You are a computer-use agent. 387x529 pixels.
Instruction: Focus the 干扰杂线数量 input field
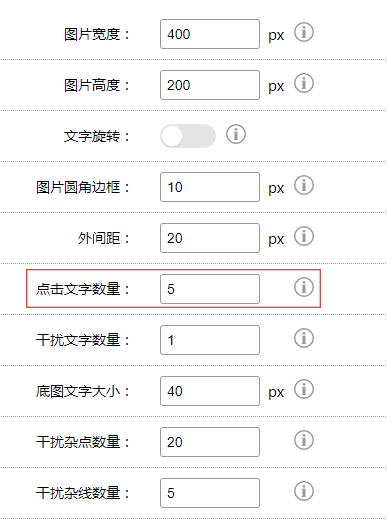[210, 493]
